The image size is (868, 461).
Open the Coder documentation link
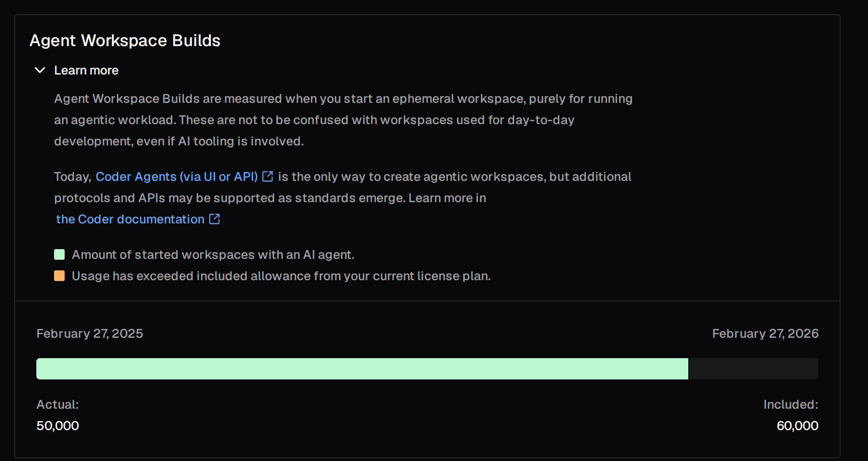(130, 219)
